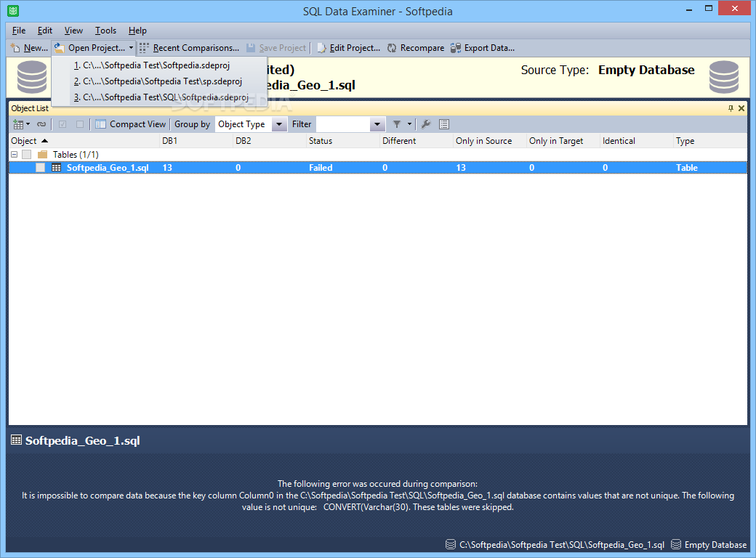Toggle Compact View
This screenshot has height=558, width=756.
pos(137,124)
